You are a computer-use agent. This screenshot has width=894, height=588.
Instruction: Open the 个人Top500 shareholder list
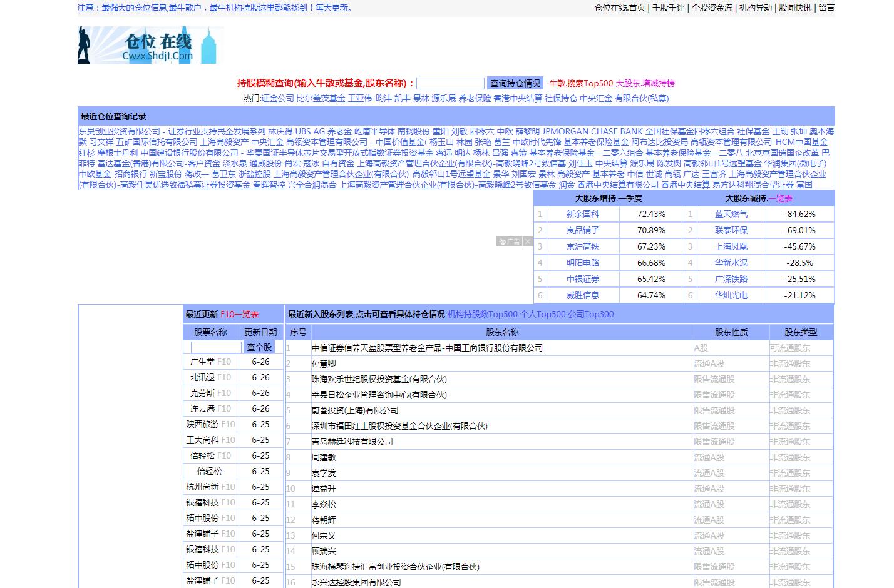[x=543, y=314]
